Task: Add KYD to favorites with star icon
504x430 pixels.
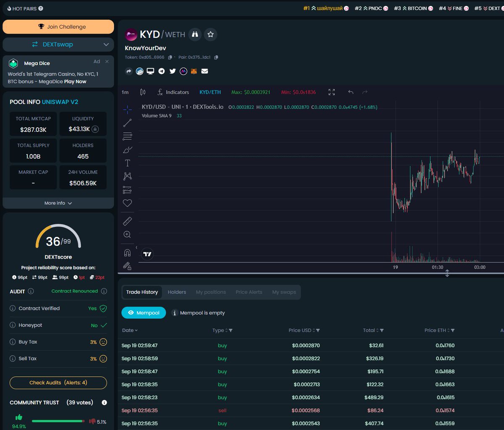Action: (x=210, y=34)
